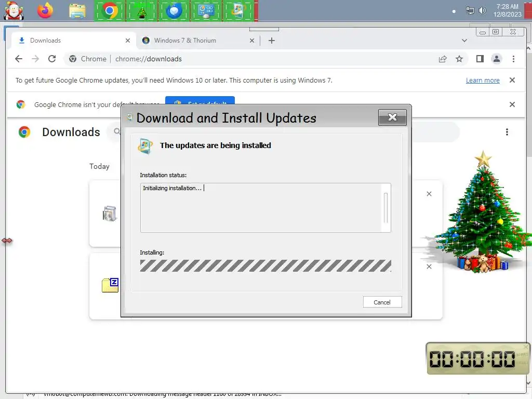Cancel the update installation
Viewport: 532px width, 399px height.
pyautogui.click(x=382, y=302)
